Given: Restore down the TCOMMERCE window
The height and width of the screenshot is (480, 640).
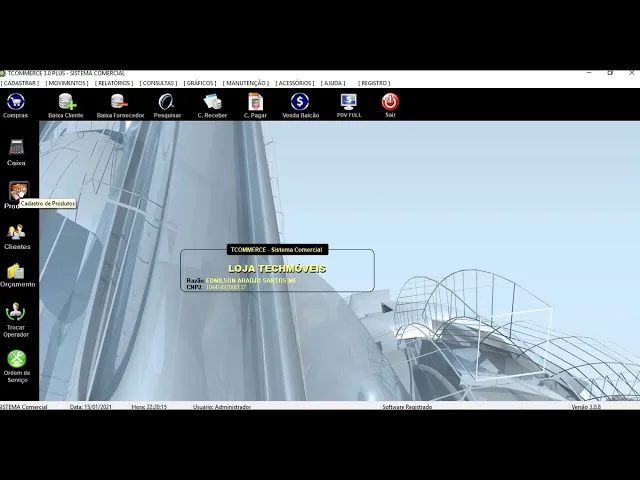Looking at the screenshot, I should [x=610, y=73].
